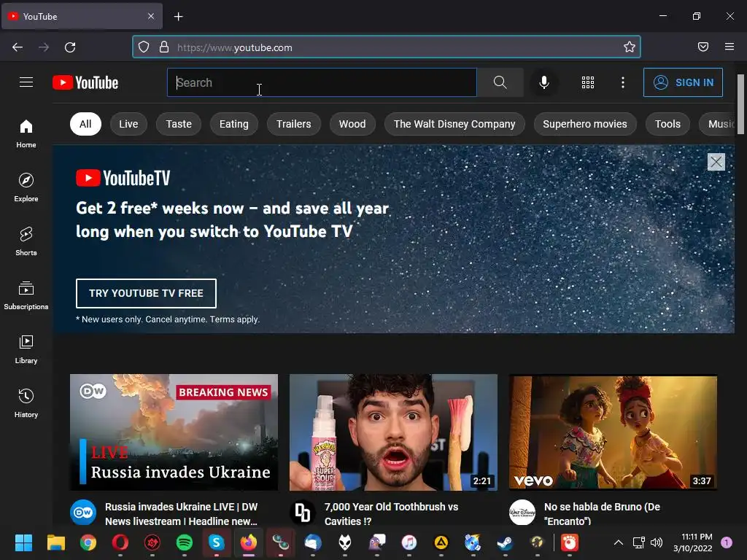Go to Home in sidebar
The width and height of the screenshot is (747, 560).
[x=26, y=134]
